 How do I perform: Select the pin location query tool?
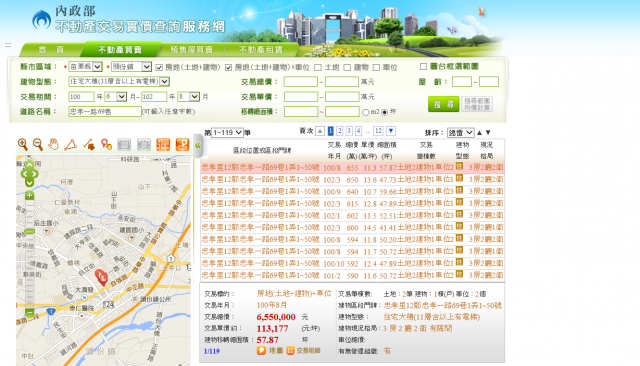point(107,144)
